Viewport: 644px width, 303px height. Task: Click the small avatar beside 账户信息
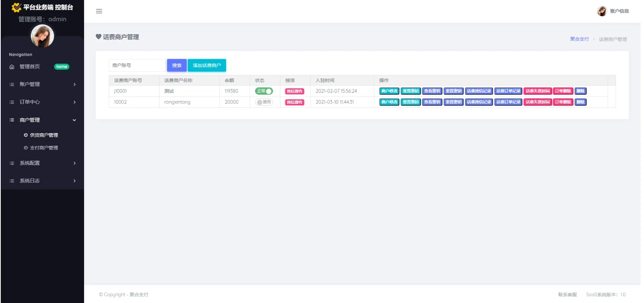coord(601,11)
